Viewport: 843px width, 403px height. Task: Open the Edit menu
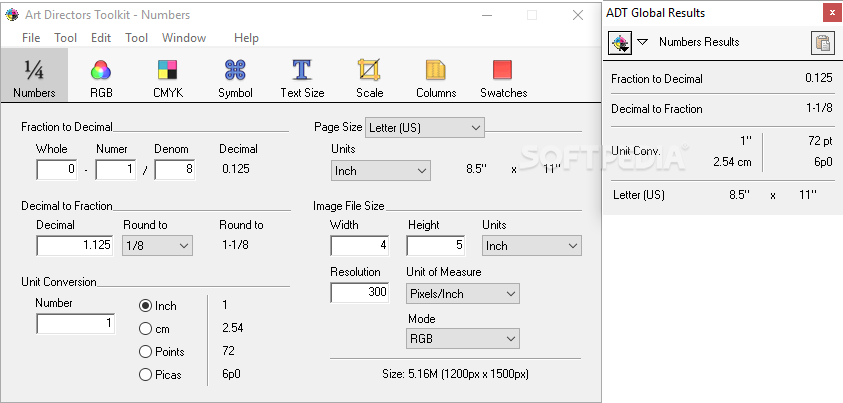(x=101, y=38)
